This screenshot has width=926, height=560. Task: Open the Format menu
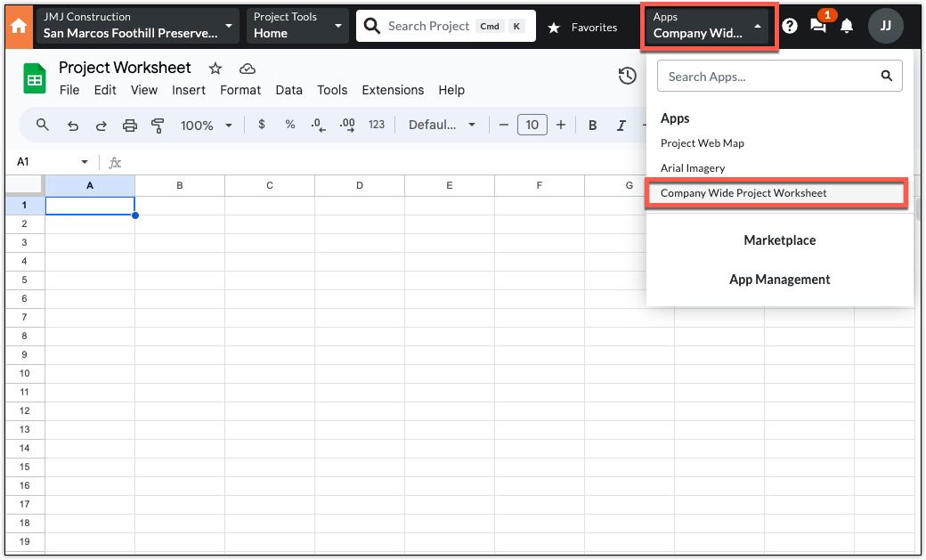240,90
